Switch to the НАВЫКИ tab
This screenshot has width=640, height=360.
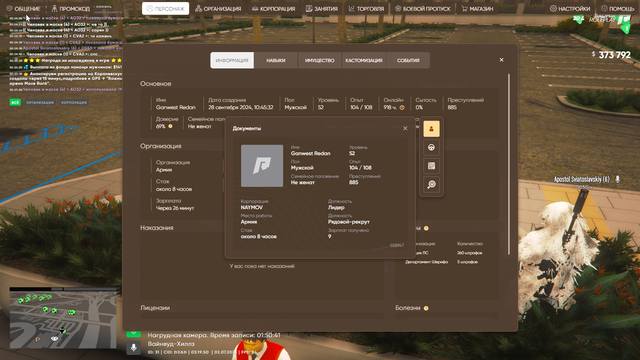pos(276,60)
